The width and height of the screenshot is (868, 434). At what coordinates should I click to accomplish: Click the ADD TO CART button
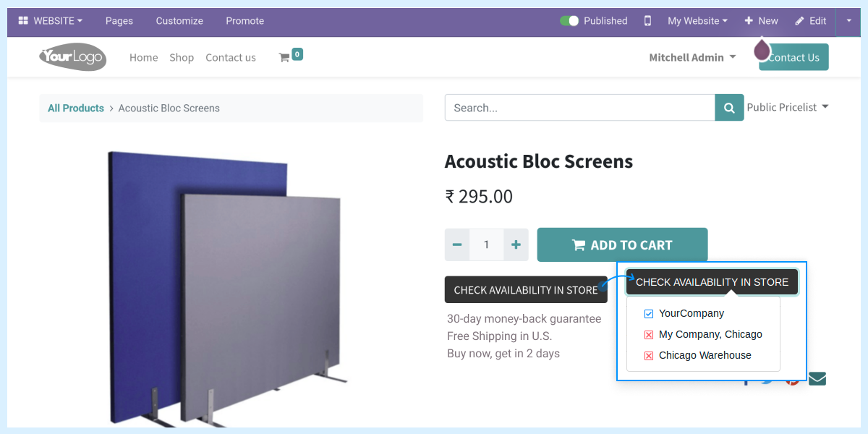622,244
